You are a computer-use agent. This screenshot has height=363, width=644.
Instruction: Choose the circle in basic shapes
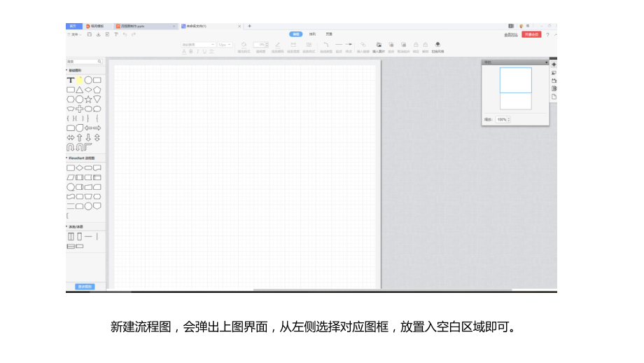[88, 80]
